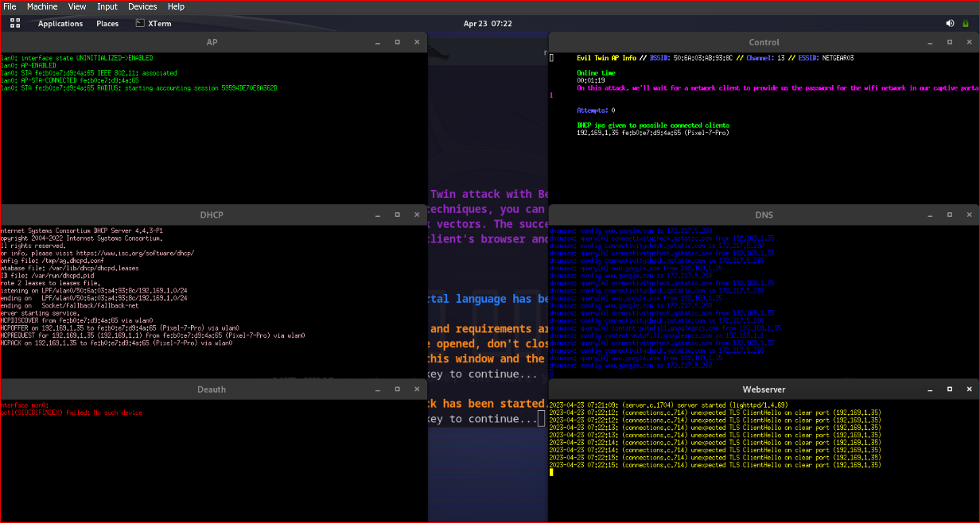Click the 'Wrote 2 leases to leases file' line

coord(50,282)
